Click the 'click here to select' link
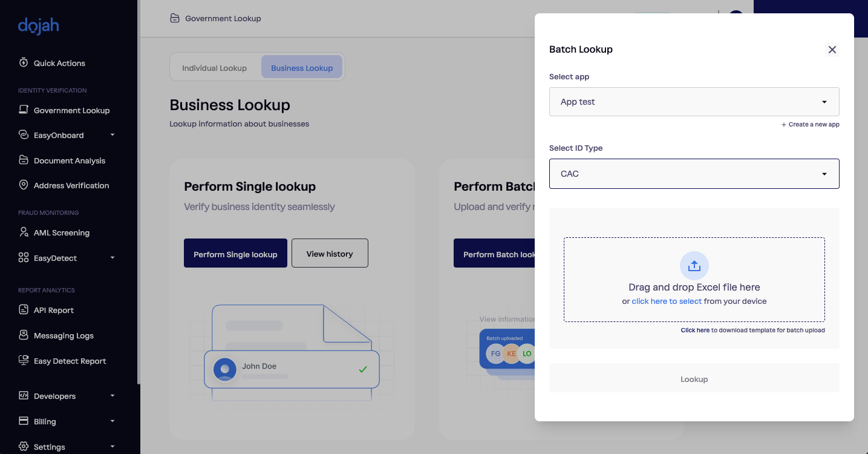 point(667,301)
